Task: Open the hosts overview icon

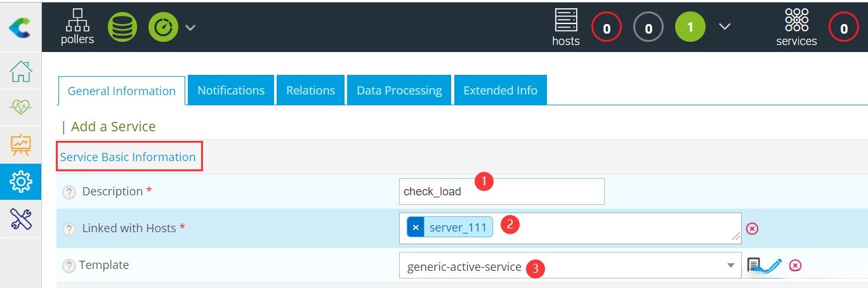Action: tap(565, 27)
